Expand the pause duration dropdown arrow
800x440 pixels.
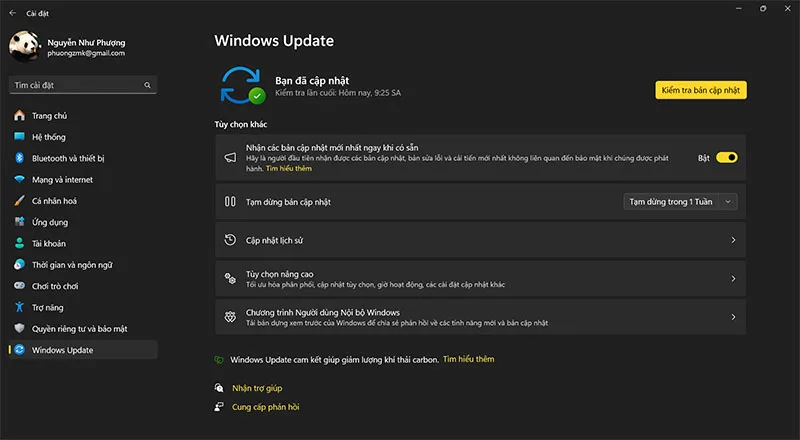coord(728,202)
